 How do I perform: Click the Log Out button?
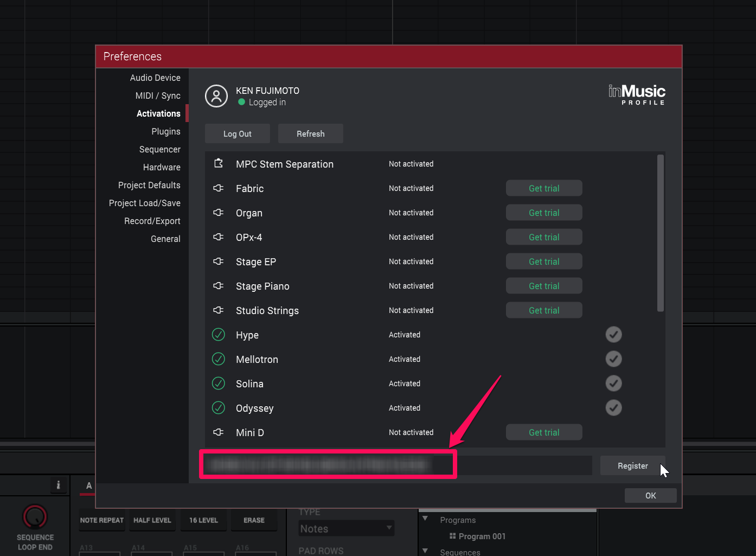[x=238, y=133]
